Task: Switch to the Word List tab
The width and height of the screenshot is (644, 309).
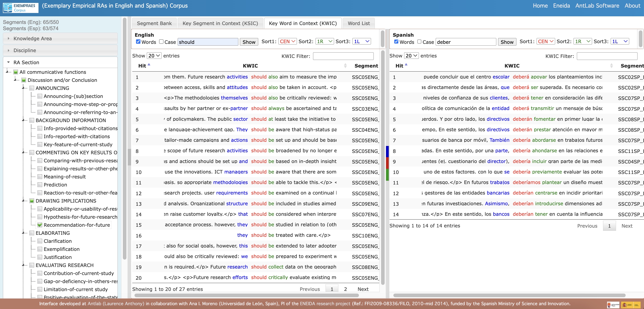Action: click(358, 23)
